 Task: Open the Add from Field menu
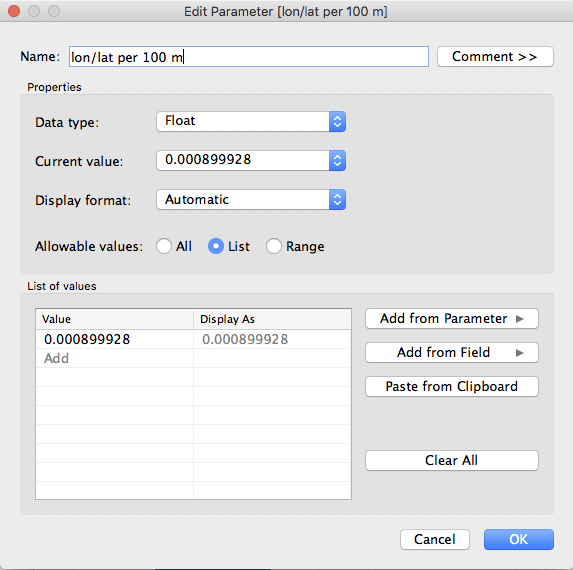click(x=452, y=353)
